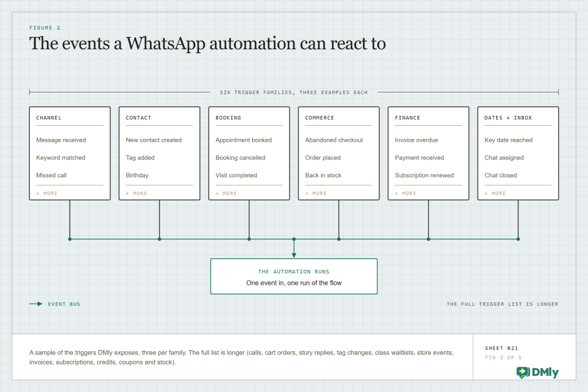Click the 'FIG 2 OF 5' label
This screenshot has width=588, height=392.
(503, 358)
